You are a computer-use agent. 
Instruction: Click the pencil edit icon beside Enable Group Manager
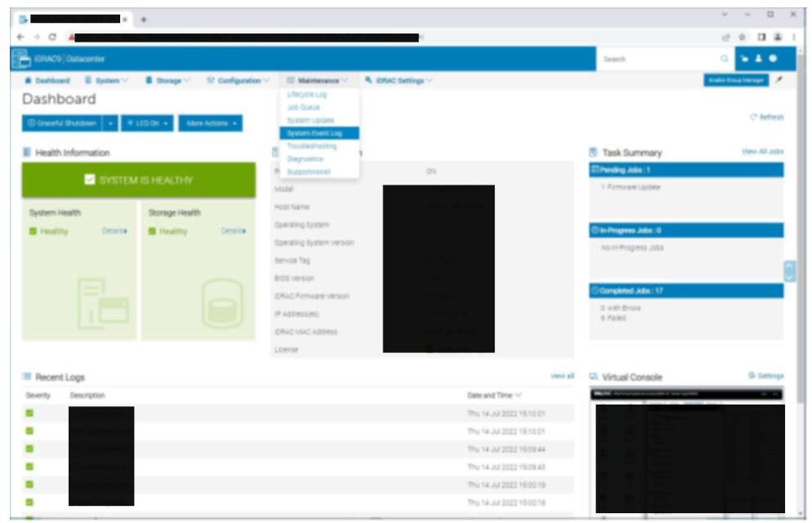pyautogui.click(x=778, y=79)
